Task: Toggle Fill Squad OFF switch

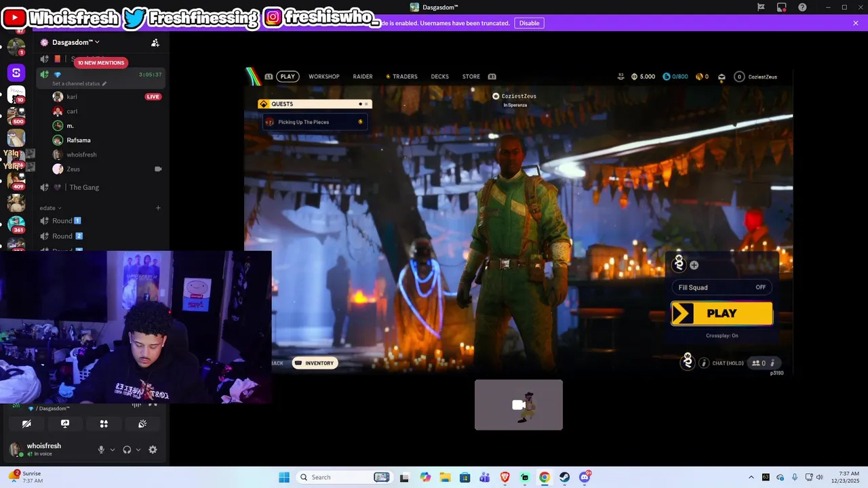Action: click(722, 287)
